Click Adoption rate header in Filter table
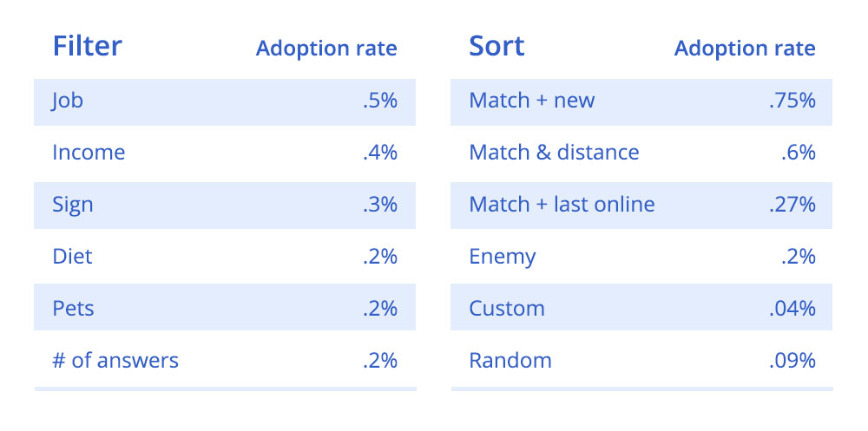This screenshot has height=431, width=868. coord(326,49)
